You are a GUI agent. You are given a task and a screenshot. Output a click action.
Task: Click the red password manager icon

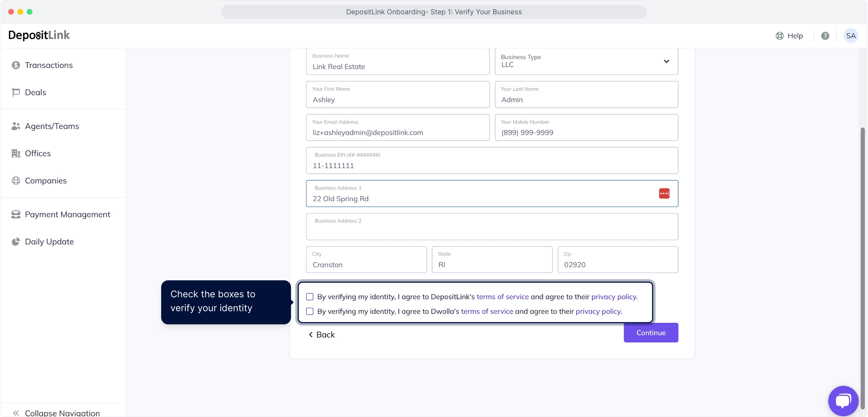[664, 193]
